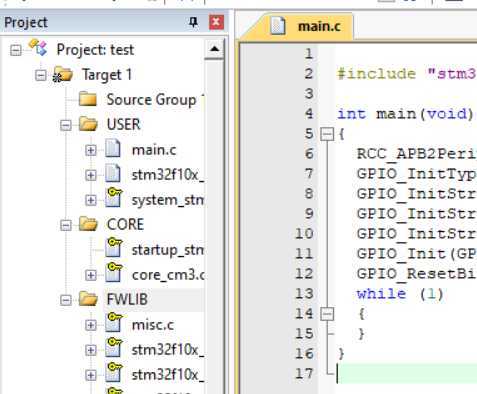The height and width of the screenshot is (394, 477).
Task: Collapse the FWLIB group folder
Action: (66, 300)
